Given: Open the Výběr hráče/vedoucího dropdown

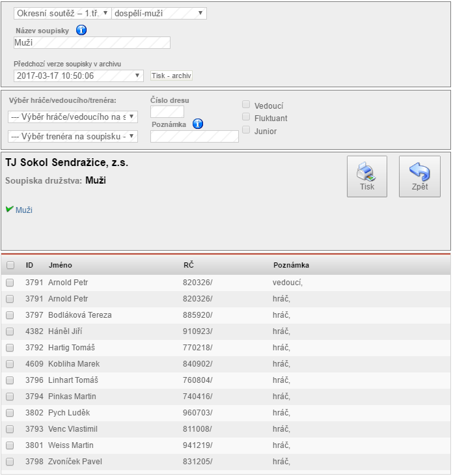Looking at the screenshot, I should point(72,117).
